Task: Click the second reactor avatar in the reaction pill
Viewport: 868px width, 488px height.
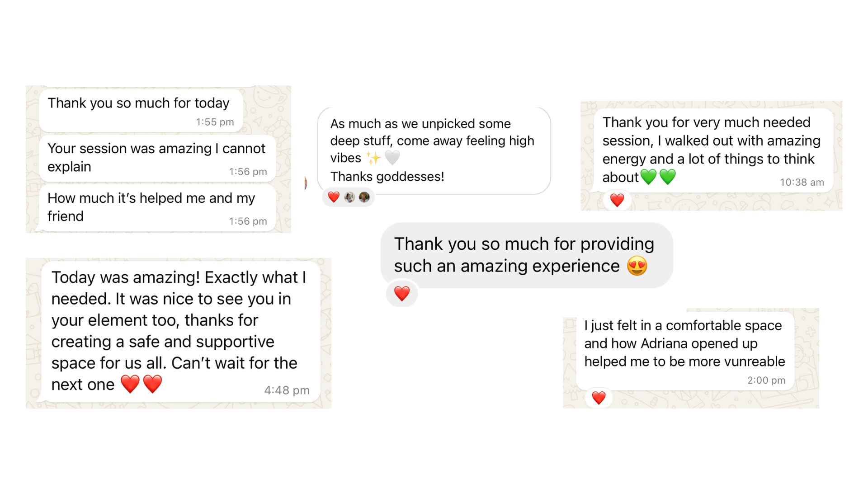Action: pyautogui.click(x=364, y=197)
